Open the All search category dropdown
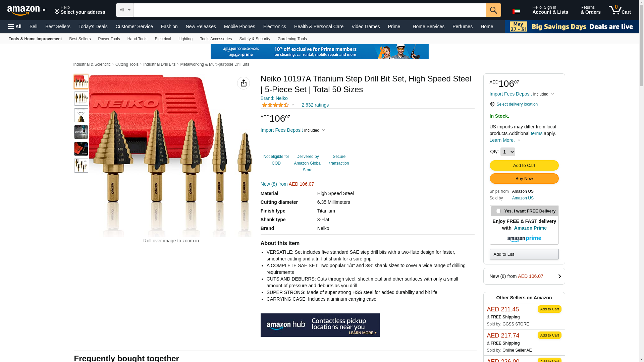The width and height of the screenshot is (644, 362). point(125,10)
